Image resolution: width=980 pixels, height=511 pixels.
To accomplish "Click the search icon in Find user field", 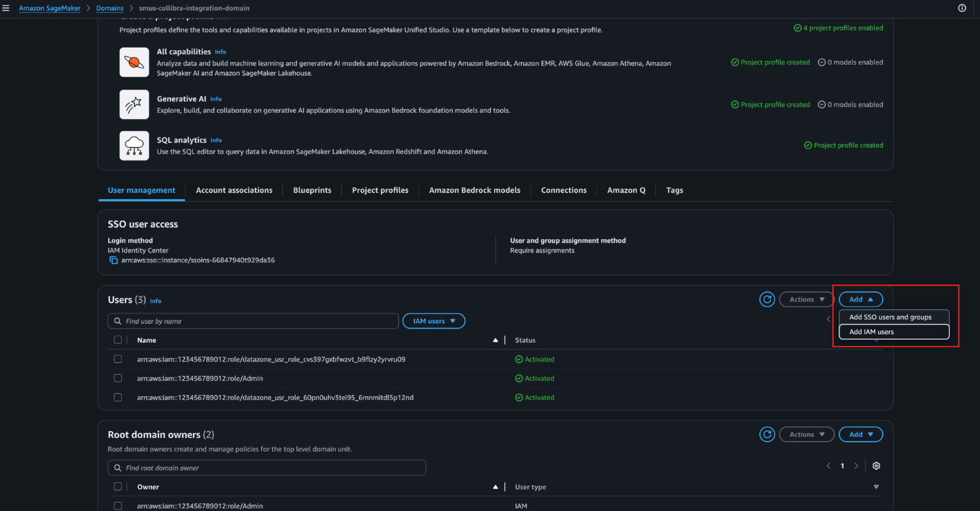I will (x=118, y=322).
